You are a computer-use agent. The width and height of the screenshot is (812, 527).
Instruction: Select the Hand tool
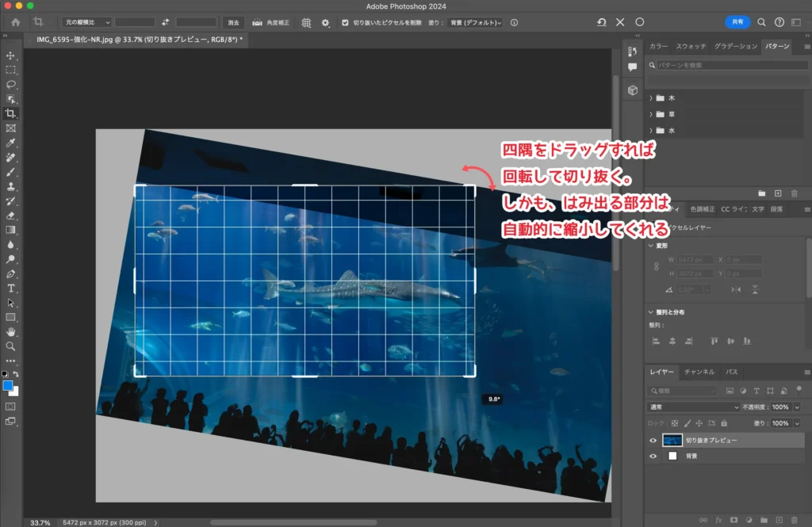tap(11, 332)
